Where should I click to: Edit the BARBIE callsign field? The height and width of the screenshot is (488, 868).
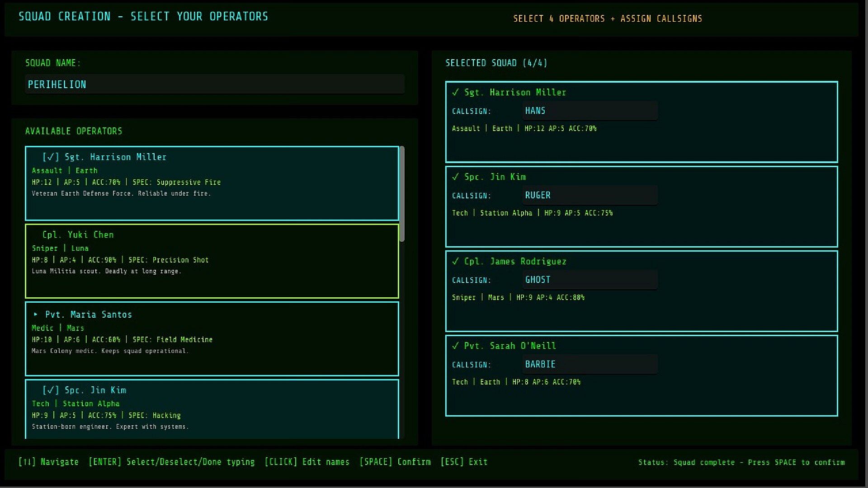[x=590, y=364]
